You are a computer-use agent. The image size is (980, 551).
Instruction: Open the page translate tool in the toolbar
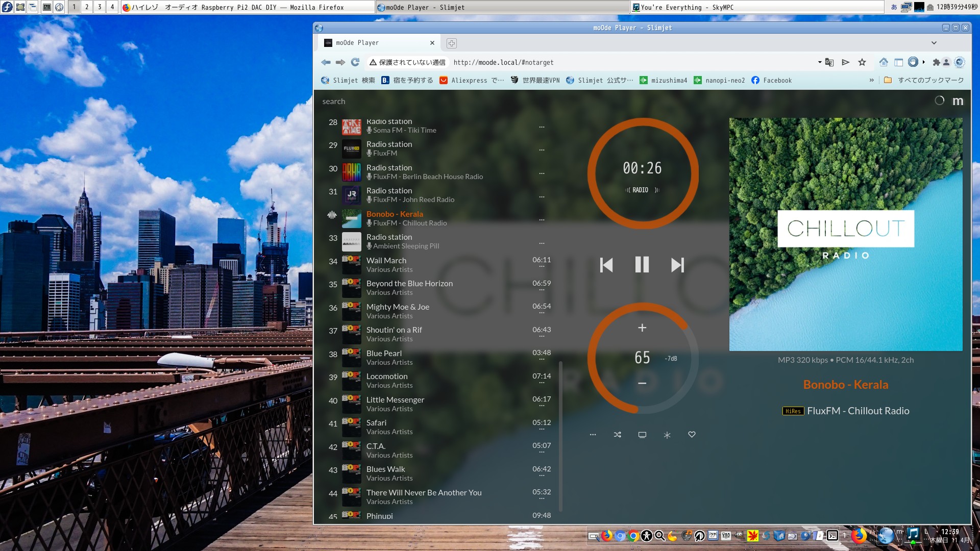(x=829, y=62)
